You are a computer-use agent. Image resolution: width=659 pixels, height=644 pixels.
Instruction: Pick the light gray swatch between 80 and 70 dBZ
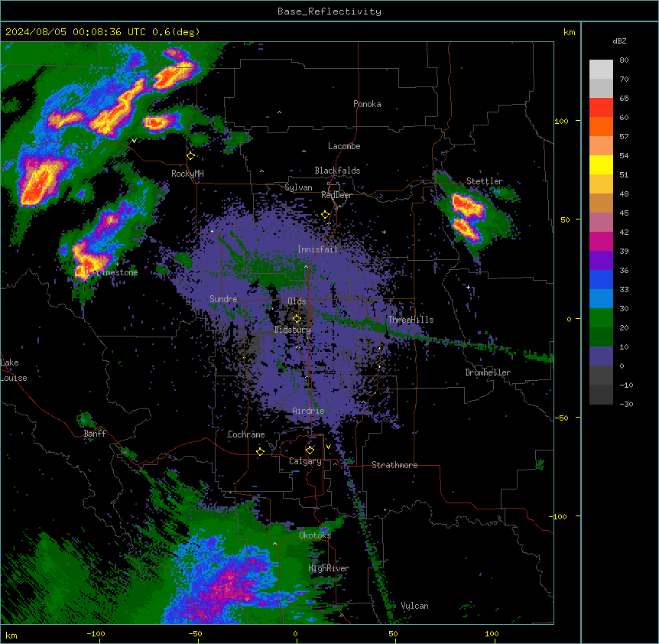601,70
